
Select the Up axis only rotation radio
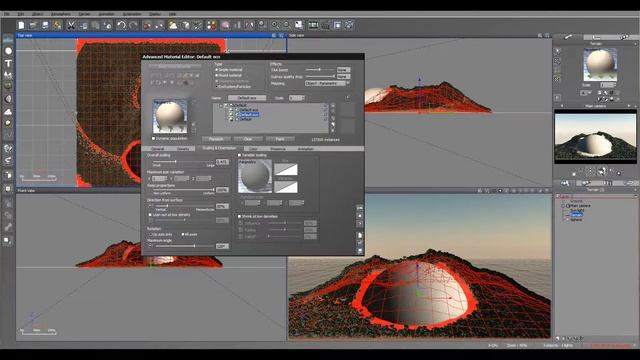[x=151, y=234]
